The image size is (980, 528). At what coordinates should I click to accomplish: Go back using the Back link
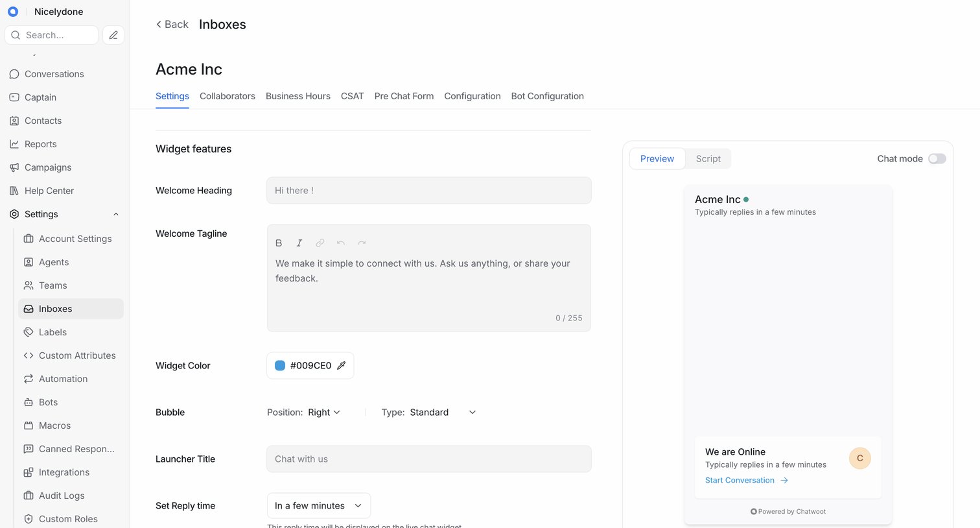coord(172,24)
